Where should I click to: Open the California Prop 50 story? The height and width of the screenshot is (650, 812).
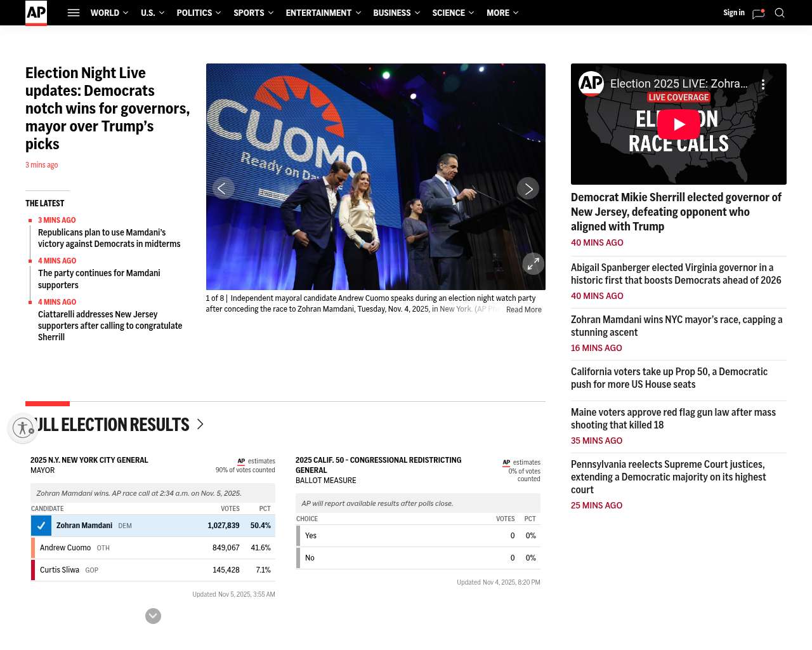pyautogui.click(x=669, y=378)
